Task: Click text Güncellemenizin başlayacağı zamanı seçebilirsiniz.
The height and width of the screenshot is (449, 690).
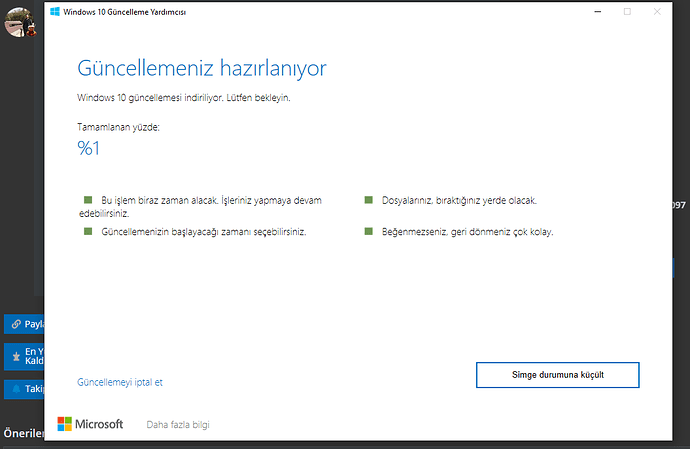Action: pos(204,232)
